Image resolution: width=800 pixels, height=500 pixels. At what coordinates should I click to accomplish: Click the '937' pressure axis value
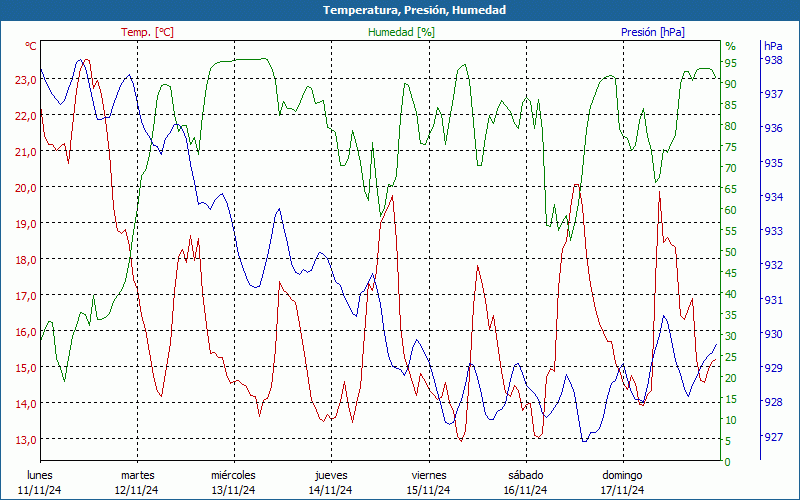(773, 94)
